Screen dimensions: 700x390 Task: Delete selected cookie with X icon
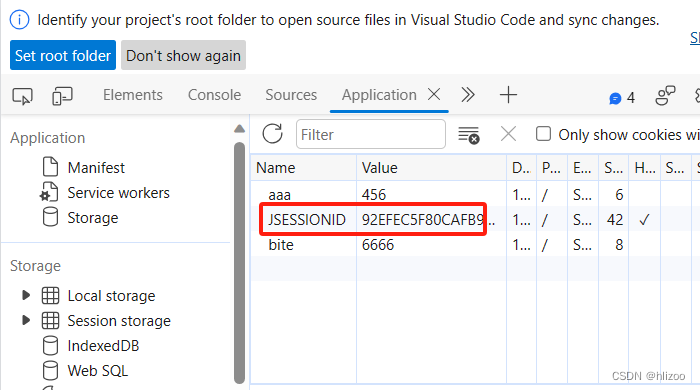[x=508, y=134]
